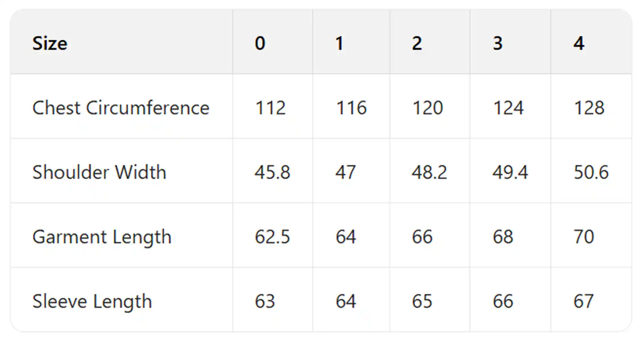Select the chest circumference value 120
This screenshot has height=343, width=644.
click(428, 108)
